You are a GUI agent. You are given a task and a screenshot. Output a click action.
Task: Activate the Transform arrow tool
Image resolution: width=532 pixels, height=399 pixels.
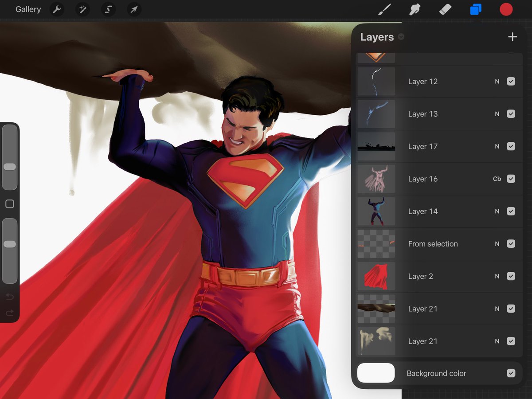pos(134,9)
